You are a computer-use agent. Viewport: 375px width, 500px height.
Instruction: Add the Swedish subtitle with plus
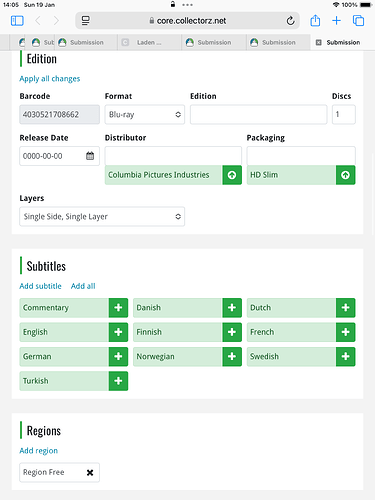[x=345, y=356]
